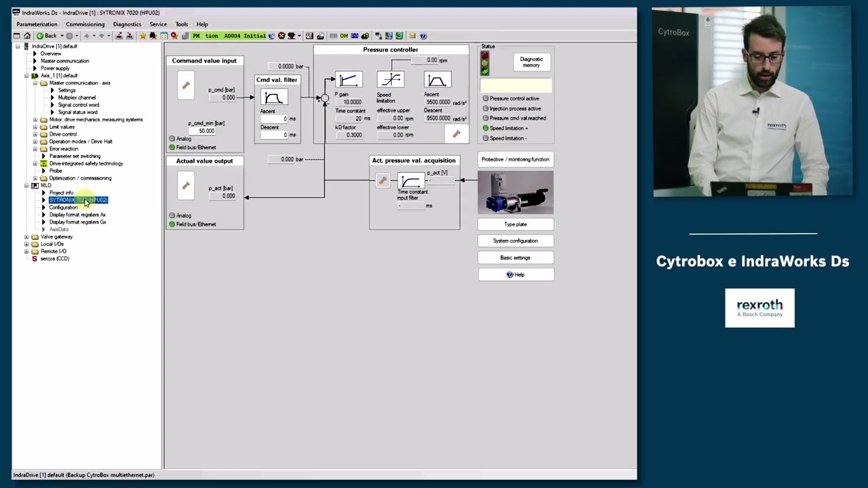
Task: Click the globe icon next to A0004 Initial
Action: 271,35
